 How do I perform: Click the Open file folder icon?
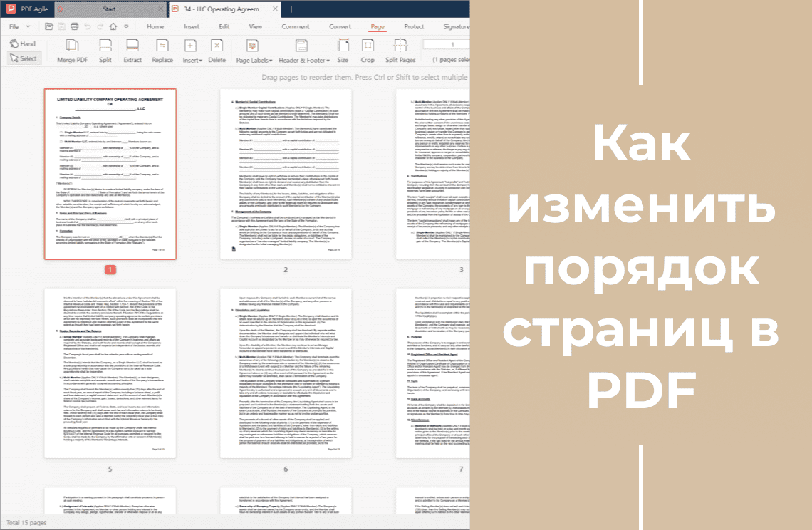tap(48, 26)
